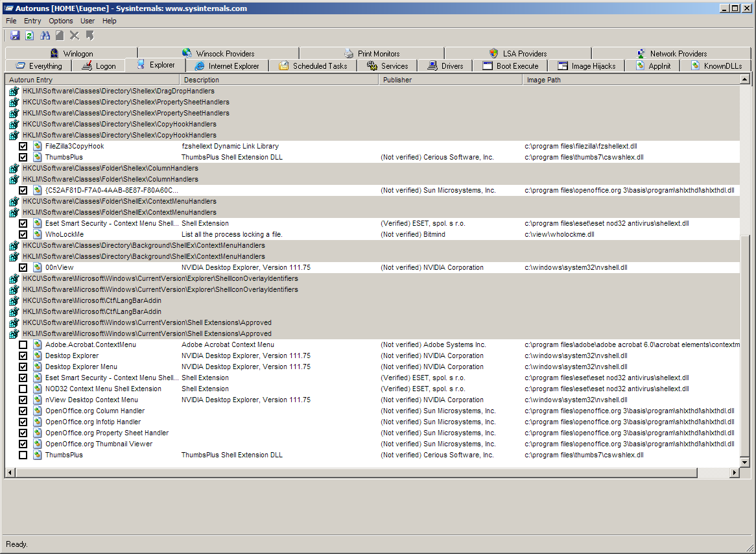
Task: Switch to the Internet Explorer tab
Action: pyautogui.click(x=227, y=66)
